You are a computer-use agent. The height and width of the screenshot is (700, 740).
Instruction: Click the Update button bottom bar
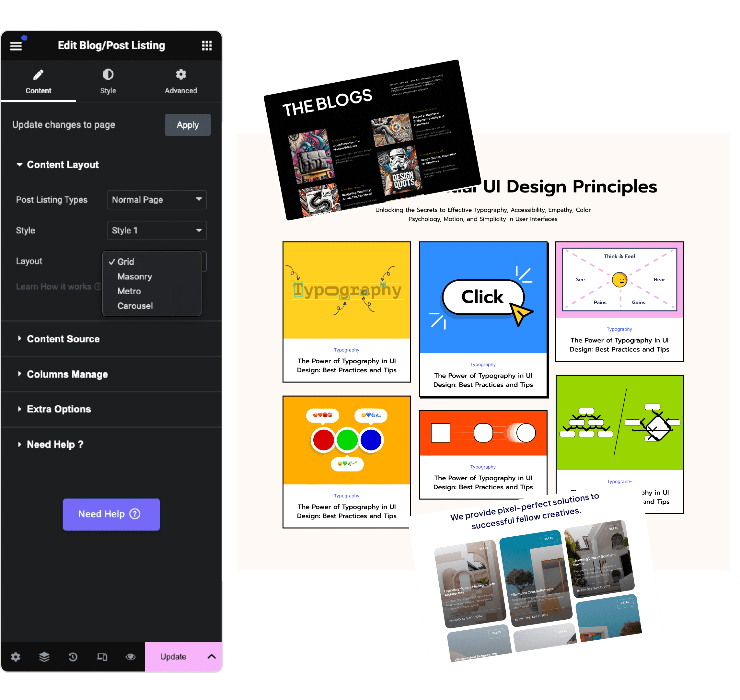tap(174, 656)
